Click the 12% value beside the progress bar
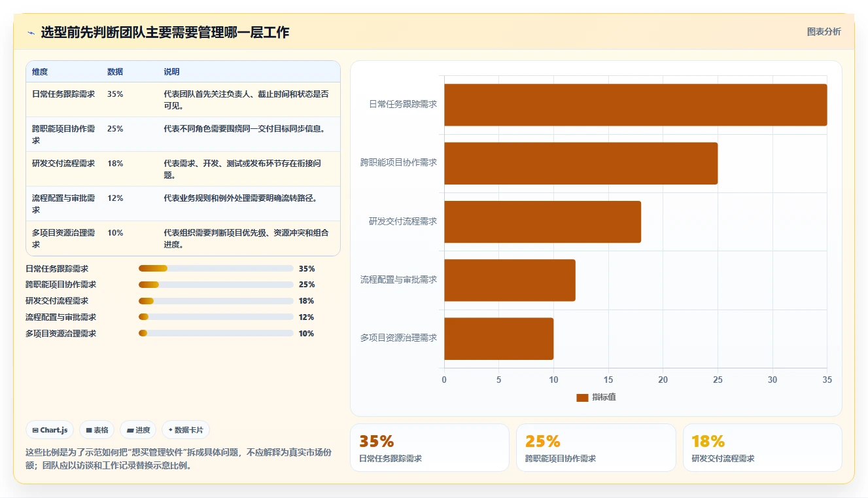Screen dimensions: 868x498 (307, 317)
